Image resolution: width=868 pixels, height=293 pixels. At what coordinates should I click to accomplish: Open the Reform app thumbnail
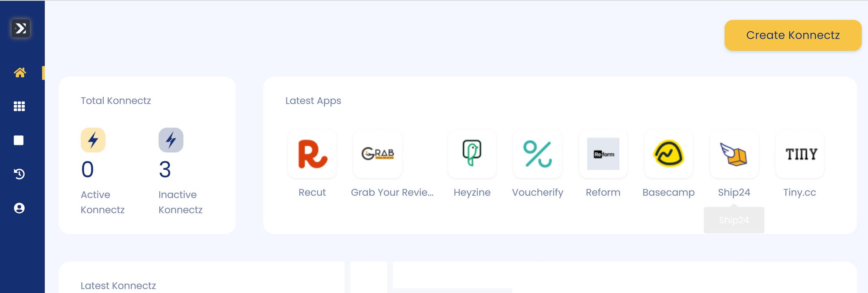(x=603, y=154)
